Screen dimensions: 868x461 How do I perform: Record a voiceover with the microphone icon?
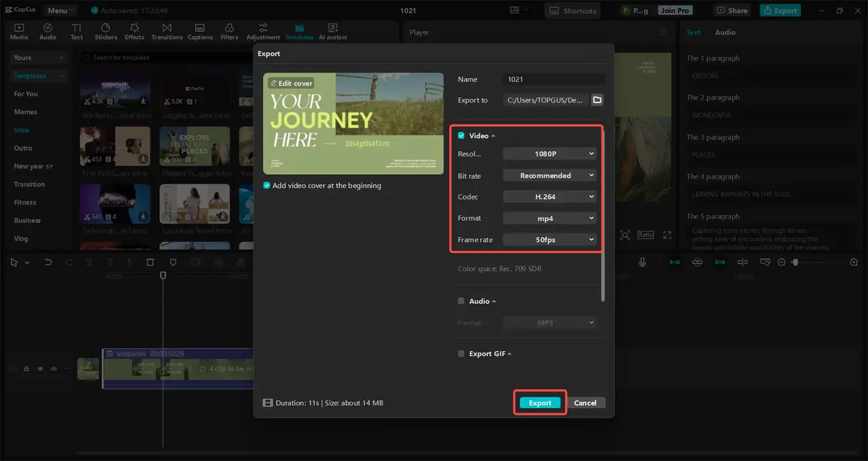click(x=642, y=262)
